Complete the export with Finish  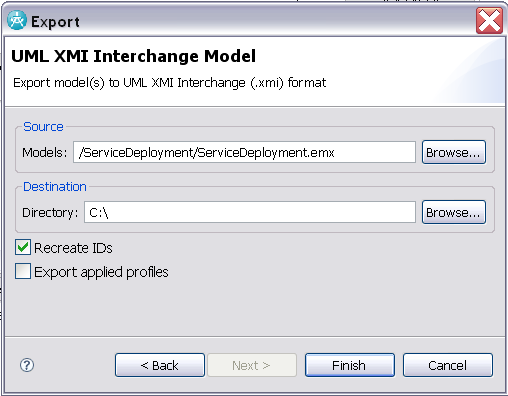(350, 365)
